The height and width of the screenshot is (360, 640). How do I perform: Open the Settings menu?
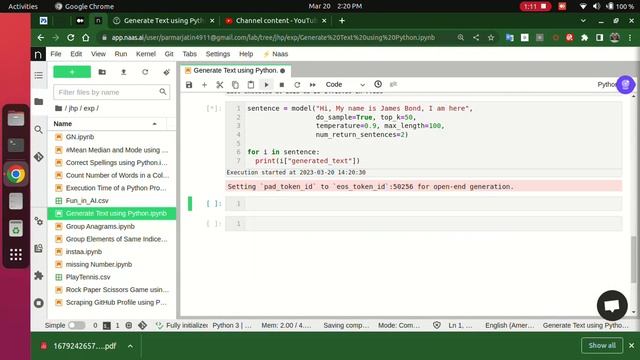point(218,54)
